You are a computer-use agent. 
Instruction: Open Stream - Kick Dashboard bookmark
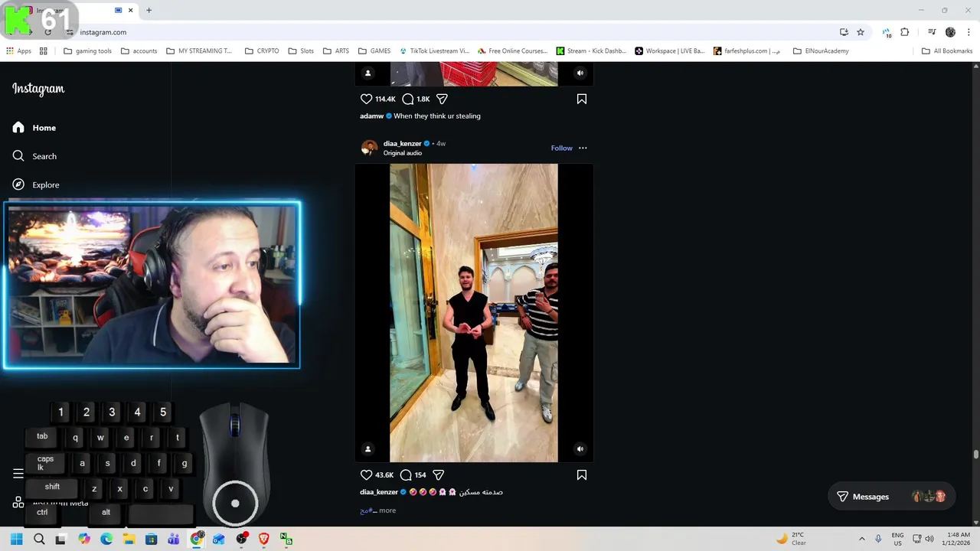coord(591,51)
